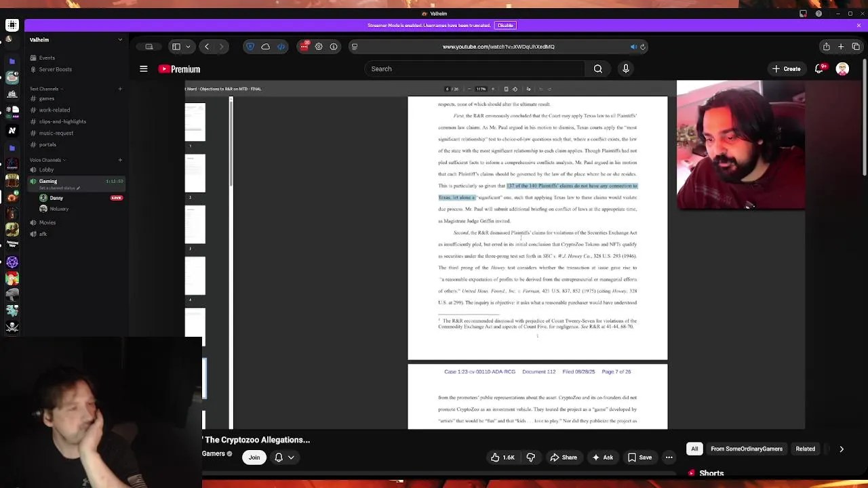Screen dimensions: 868x488
Task: Go back in browser history
Action: 207,47
